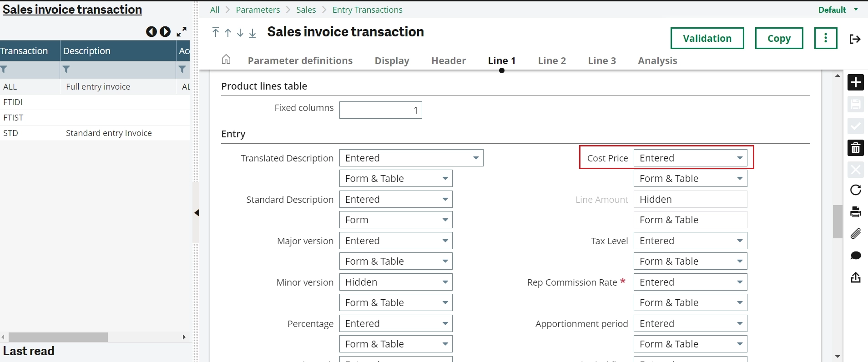Open comments via speech bubble icon

855,256
